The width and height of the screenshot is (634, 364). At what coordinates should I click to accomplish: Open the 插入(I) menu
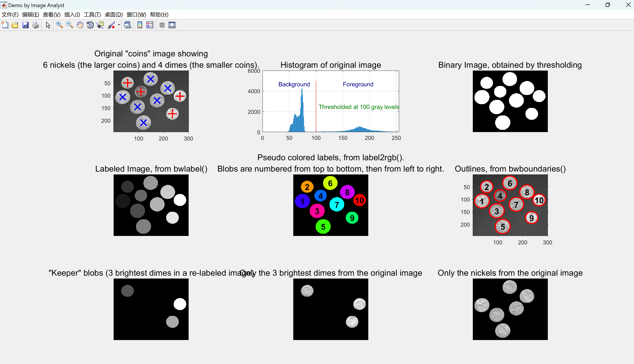(x=72, y=14)
